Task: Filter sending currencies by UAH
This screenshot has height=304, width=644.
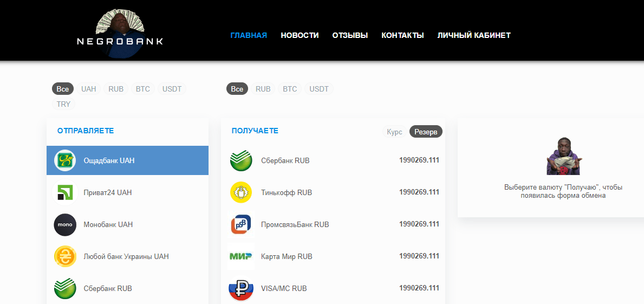Action: point(88,89)
